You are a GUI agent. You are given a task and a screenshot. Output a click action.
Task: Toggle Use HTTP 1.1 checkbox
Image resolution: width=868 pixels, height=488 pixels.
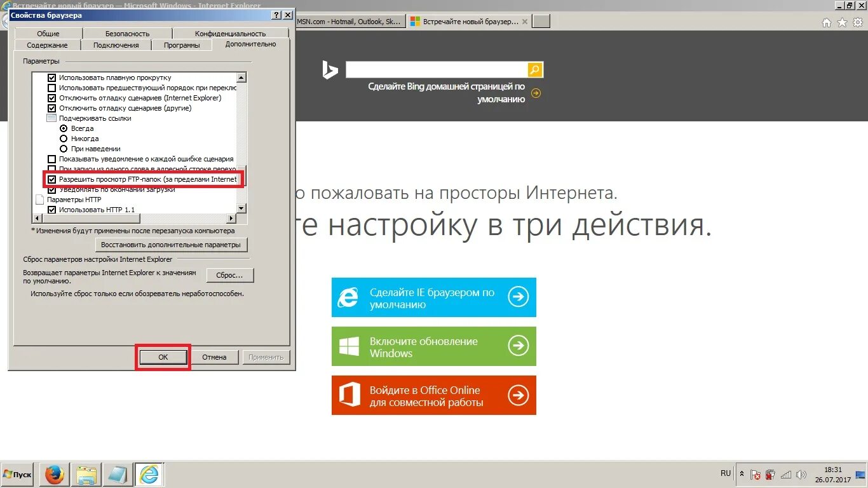(52, 210)
